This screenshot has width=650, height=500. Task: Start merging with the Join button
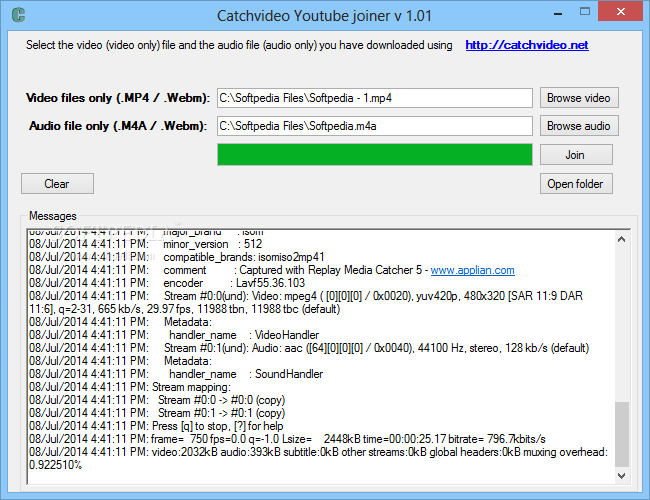tap(576, 155)
